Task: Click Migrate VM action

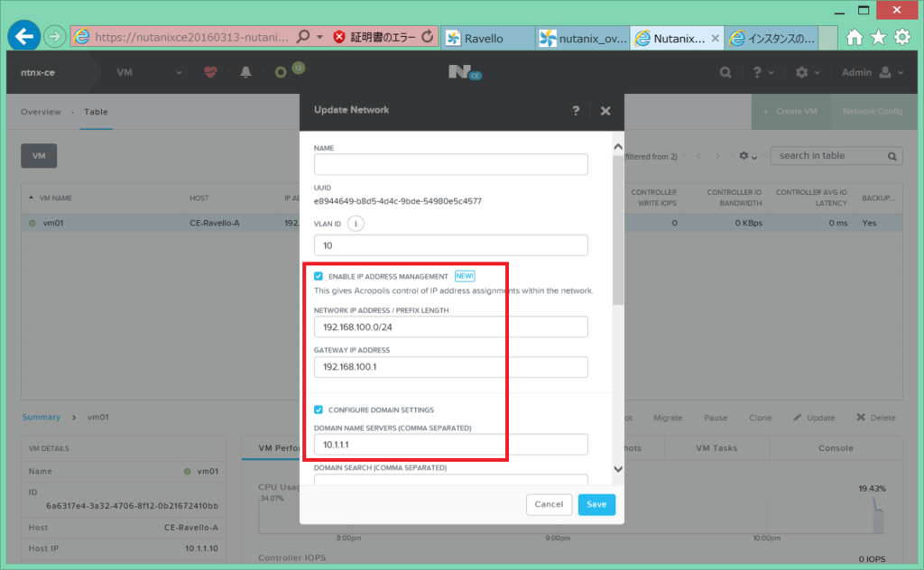Action: click(668, 418)
